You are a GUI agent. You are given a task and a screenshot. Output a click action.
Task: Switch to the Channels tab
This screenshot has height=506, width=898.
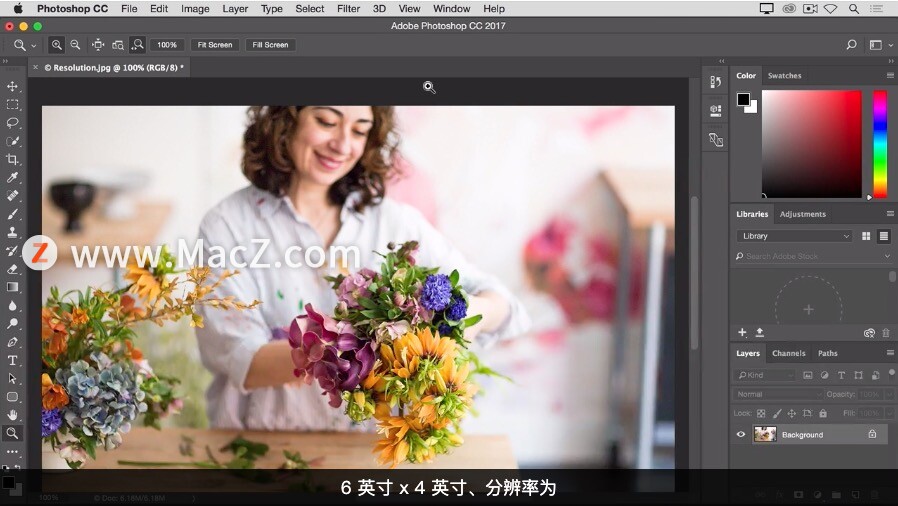click(789, 353)
